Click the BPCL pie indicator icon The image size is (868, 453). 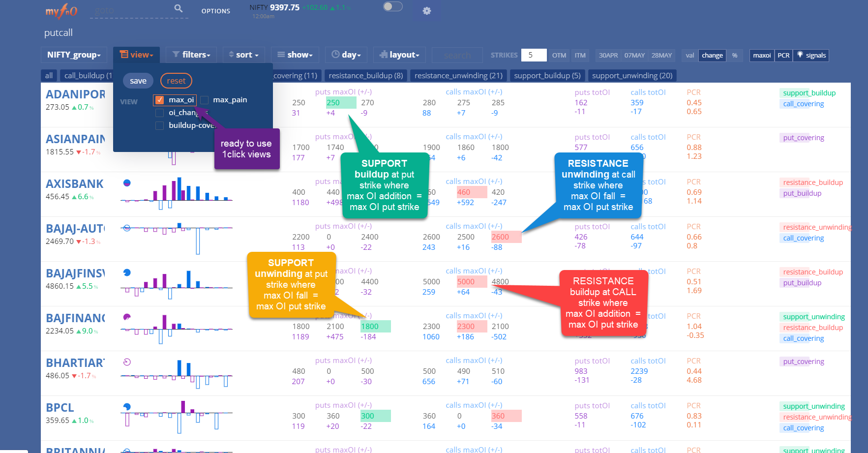[x=127, y=407]
